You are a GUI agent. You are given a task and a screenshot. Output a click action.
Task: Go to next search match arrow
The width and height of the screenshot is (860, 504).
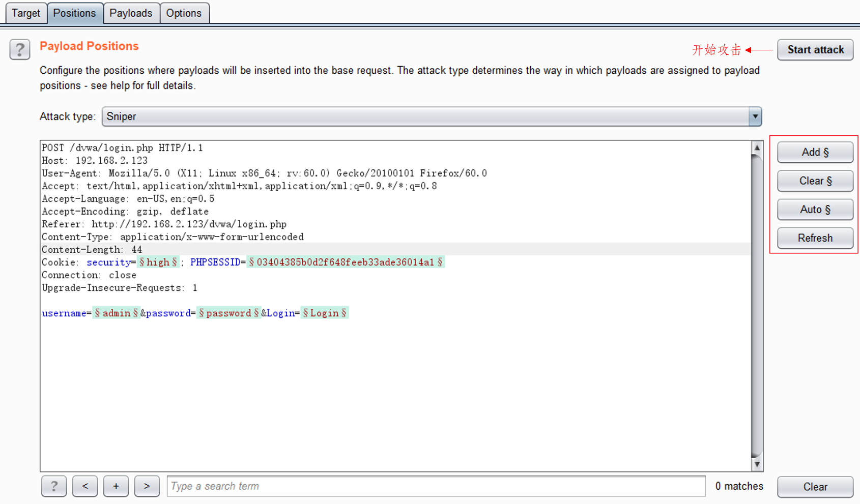(x=147, y=486)
